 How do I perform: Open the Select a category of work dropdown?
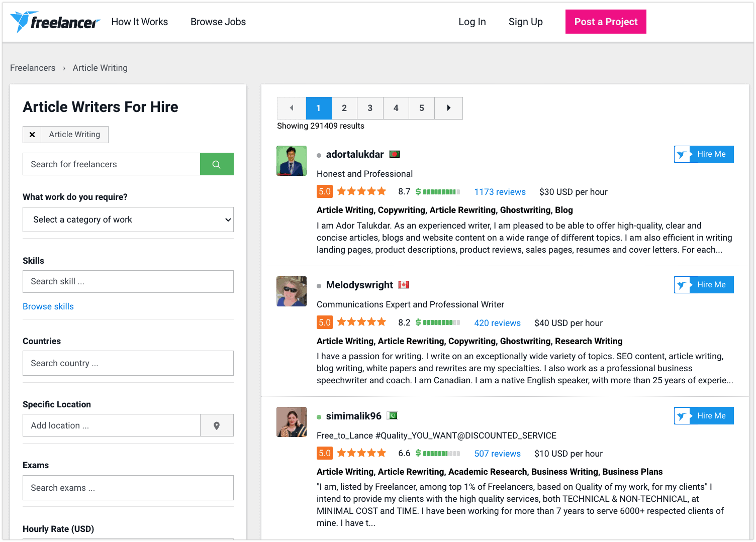coord(128,220)
